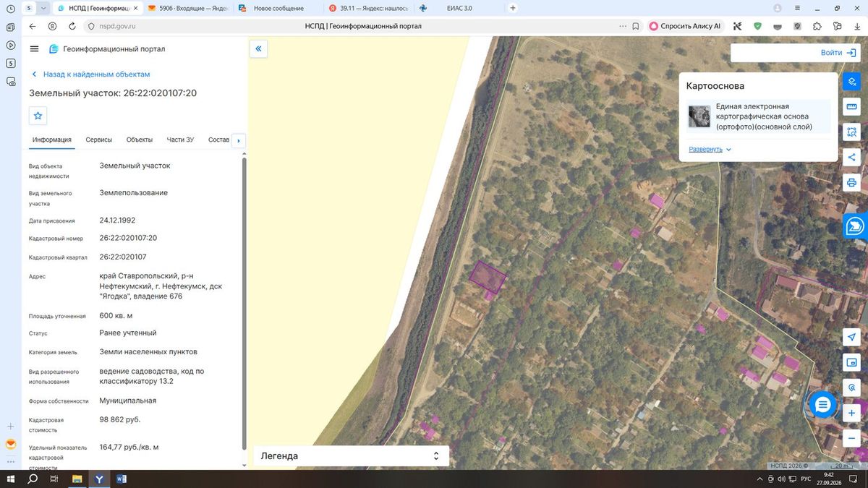Collapse the info sidebar with double chevron
Screen dimensions: 868x488
tap(259, 49)
